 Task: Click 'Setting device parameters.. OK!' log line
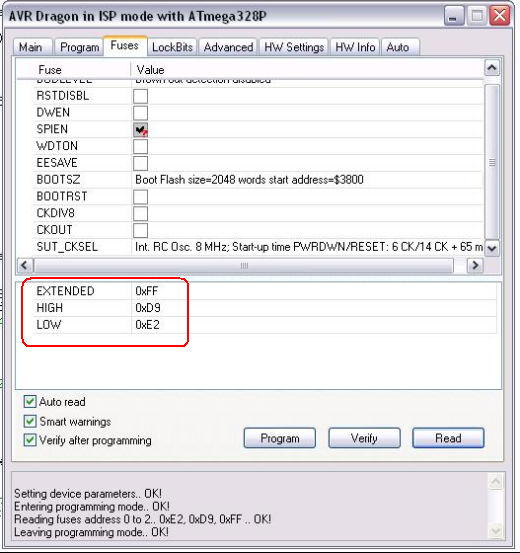point(88,494)
